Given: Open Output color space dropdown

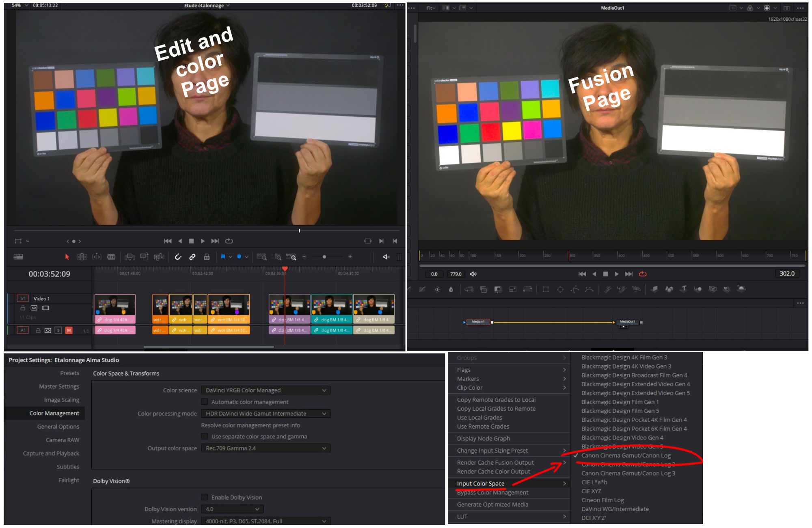Looking at the screenshot, I should (266, 448).
